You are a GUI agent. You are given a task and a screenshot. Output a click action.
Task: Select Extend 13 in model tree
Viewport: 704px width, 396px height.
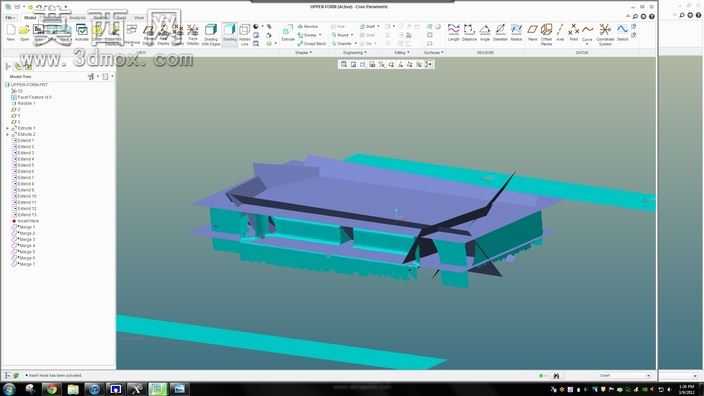[x=26, y=215]
